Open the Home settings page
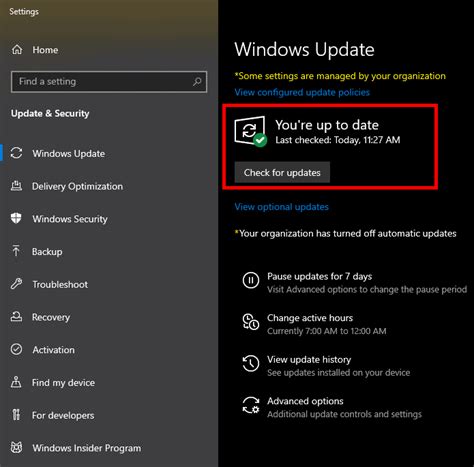The width and height of the screenshot is (474, 467). pyautogui.click(x=45, y=50)
